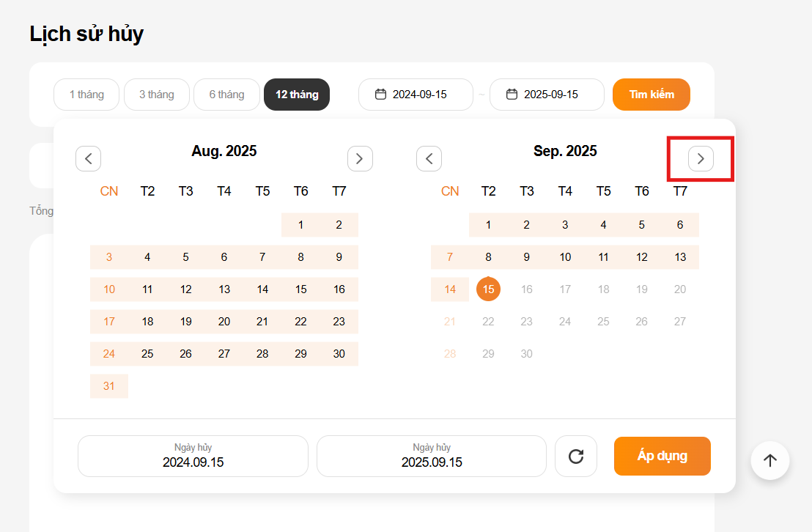Click the Ngày hủy 2024.09.15 field
The image size is (812, 532).
coord(193,456)
